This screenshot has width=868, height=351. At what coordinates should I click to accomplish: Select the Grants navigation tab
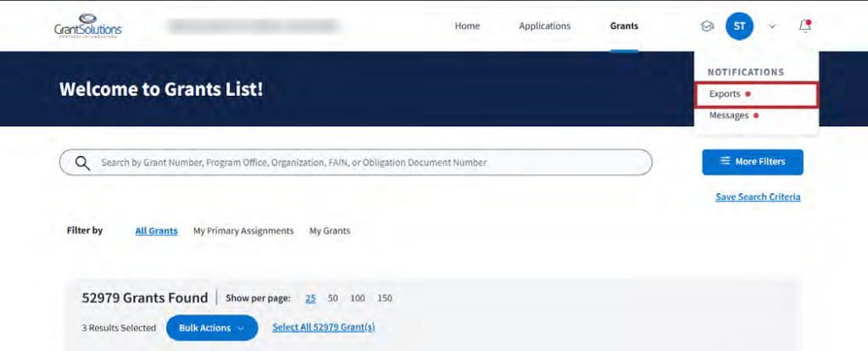[x=624, y=26]
